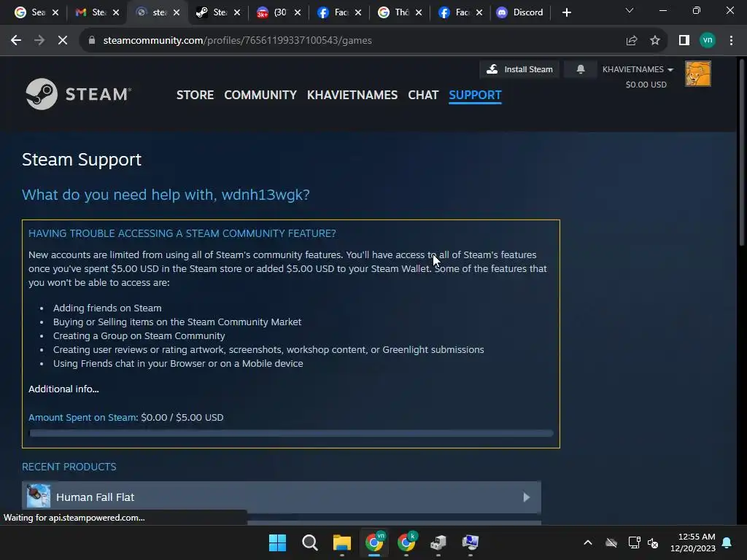This screenshot has height=560, width=747.
Task: Click the Human Fall Flat game icon
Action: tap(38, 496)
